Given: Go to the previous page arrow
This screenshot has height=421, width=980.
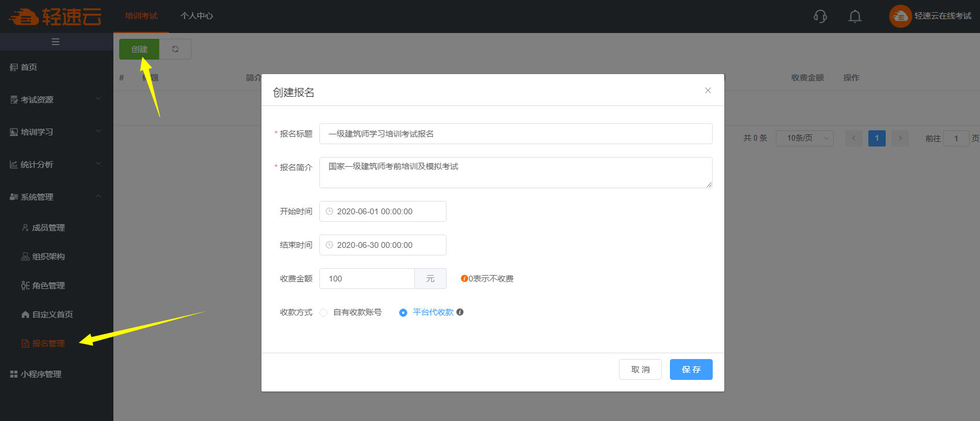Looking at the screenshot, I should pos(854,138).
